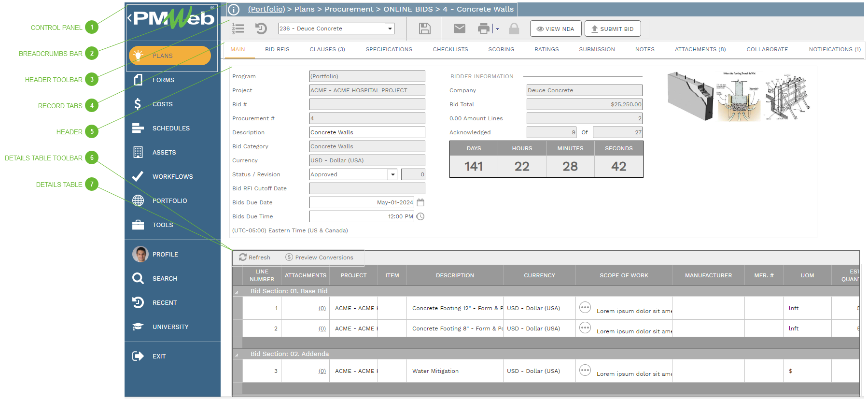Open scope of work ellipsis for line 1

[x=585, y=307]
